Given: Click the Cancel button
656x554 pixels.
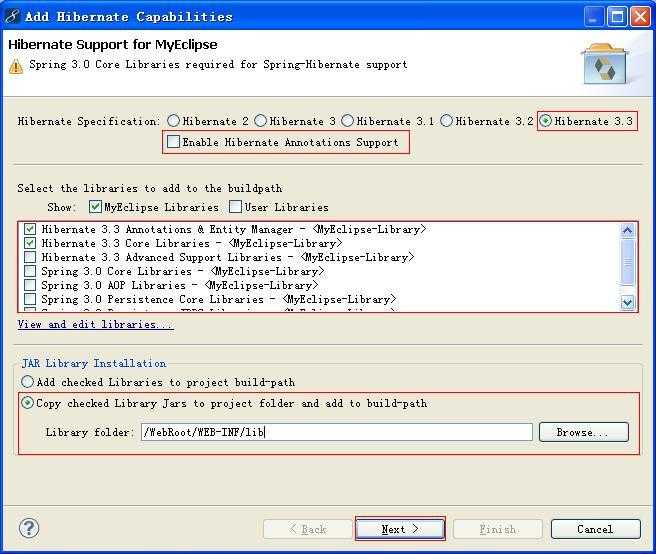Looking at the screenshot, I should coord(595,529).
